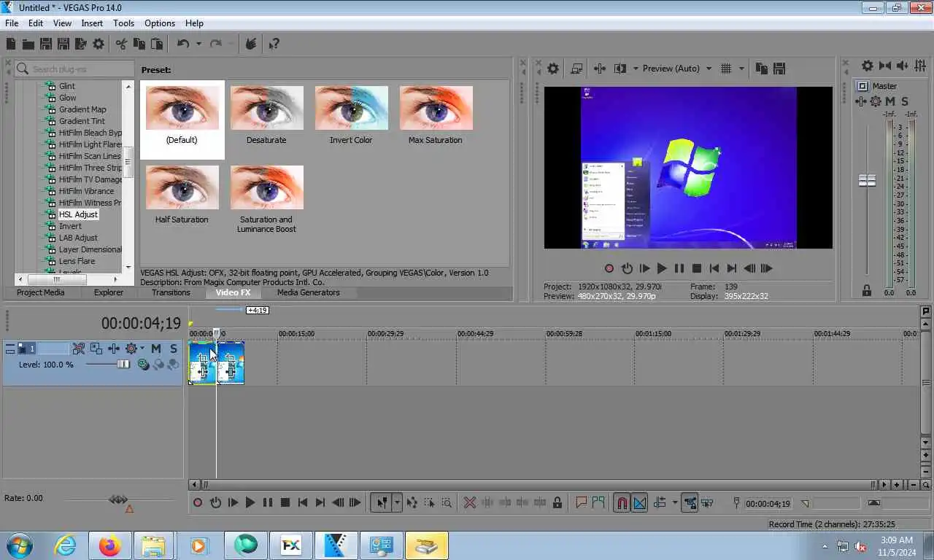The image size is (934, 560).
Task: Click the Cut scissors icon
Action: point(121,44)
